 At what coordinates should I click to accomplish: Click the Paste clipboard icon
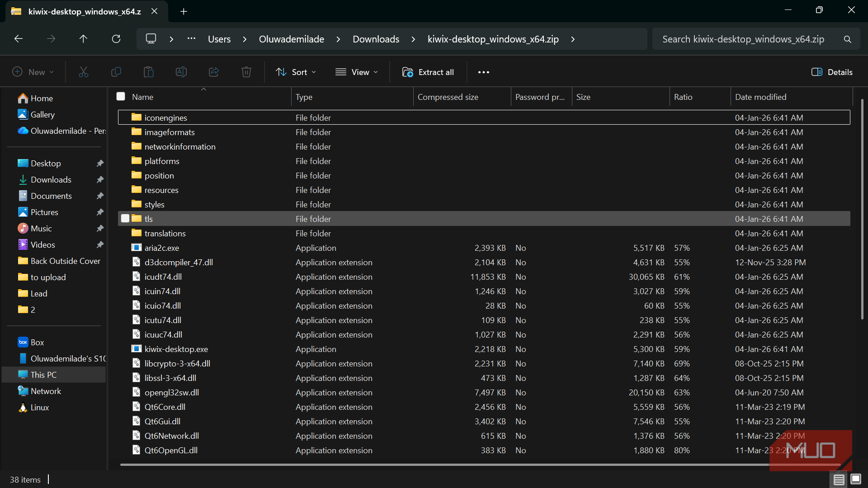point(149,72)
